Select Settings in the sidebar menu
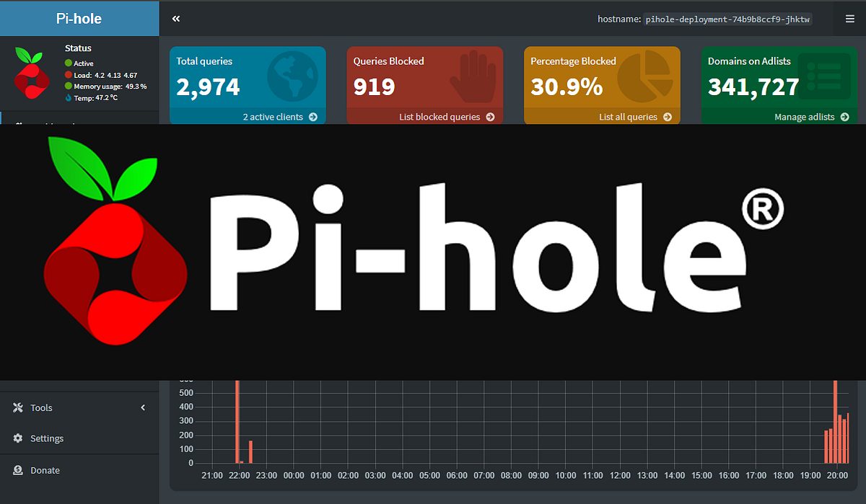The width and height of the screenshot is (866, 504). [47, 438]
